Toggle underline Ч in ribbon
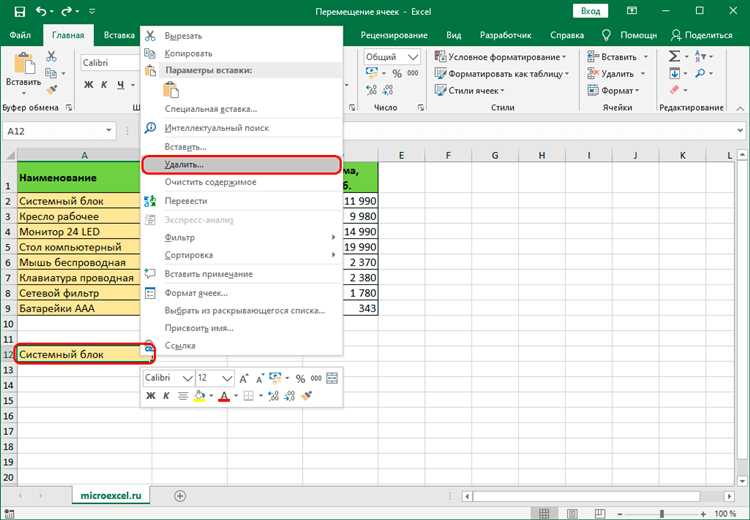Viewport: 750px width, 520px height. (121, 85)
